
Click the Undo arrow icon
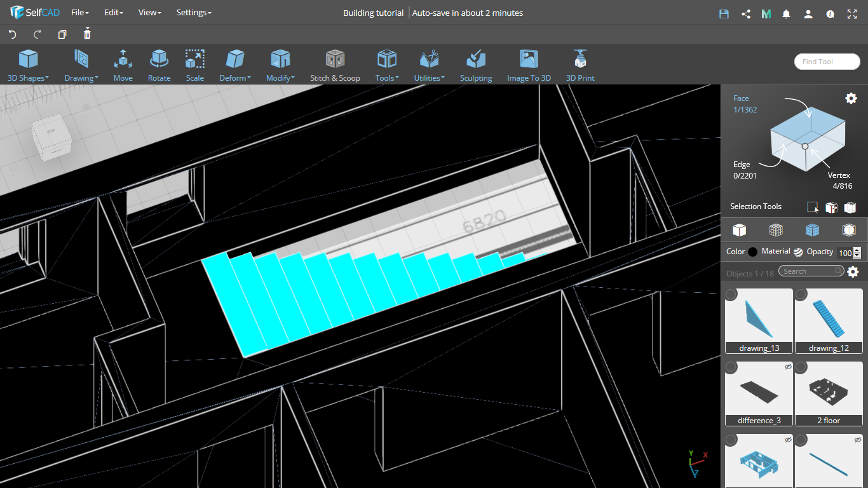[12, 34]
